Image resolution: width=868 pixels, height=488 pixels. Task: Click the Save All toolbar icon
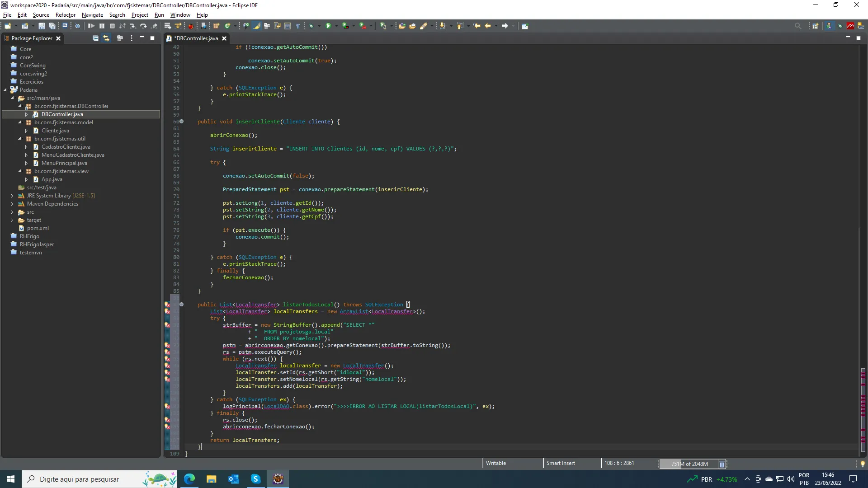click(52, 26)
